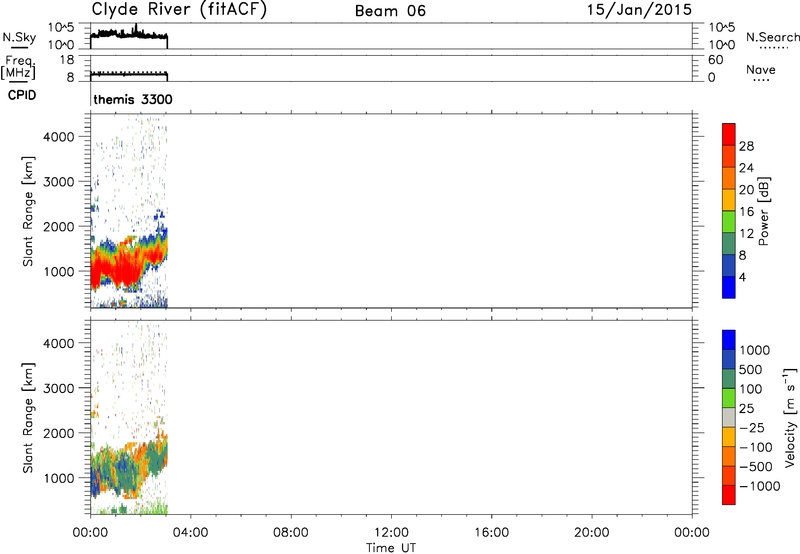The width and height of the screenshot is (800, 554).
Task: Click the grey swatch of the velocity color bar
Action: click(x=729, y=418)
